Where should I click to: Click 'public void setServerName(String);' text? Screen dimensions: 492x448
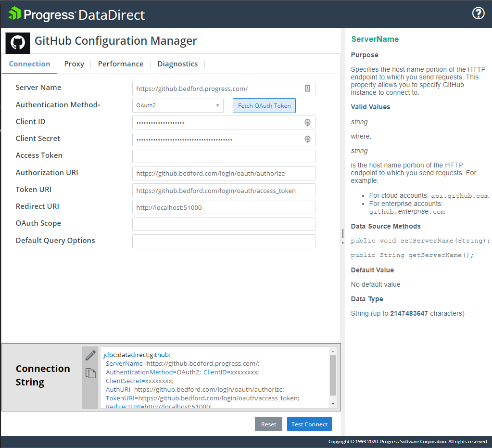[x=420, y=241]
